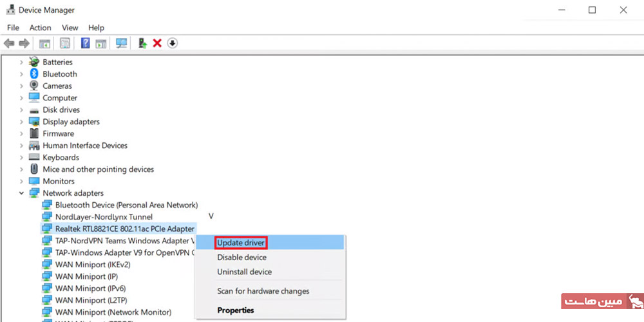Click the Properties sheet toolbar icon

pyautogui.click(x=65, y=43)
